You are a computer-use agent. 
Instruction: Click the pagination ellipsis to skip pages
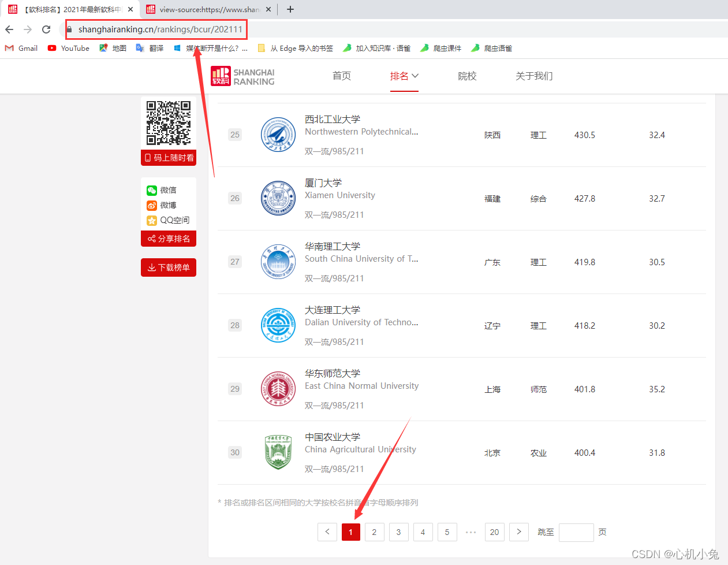click(x=471, y=532)
